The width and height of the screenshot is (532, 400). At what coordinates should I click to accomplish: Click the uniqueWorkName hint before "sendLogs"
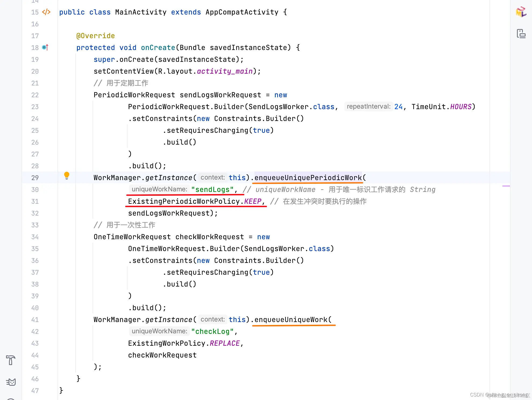[159, 189]
